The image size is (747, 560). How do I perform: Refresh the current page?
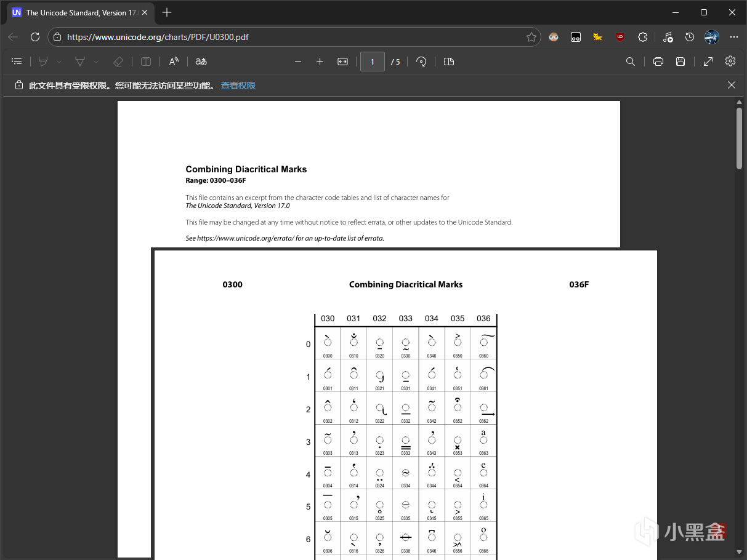click(35, 37)
